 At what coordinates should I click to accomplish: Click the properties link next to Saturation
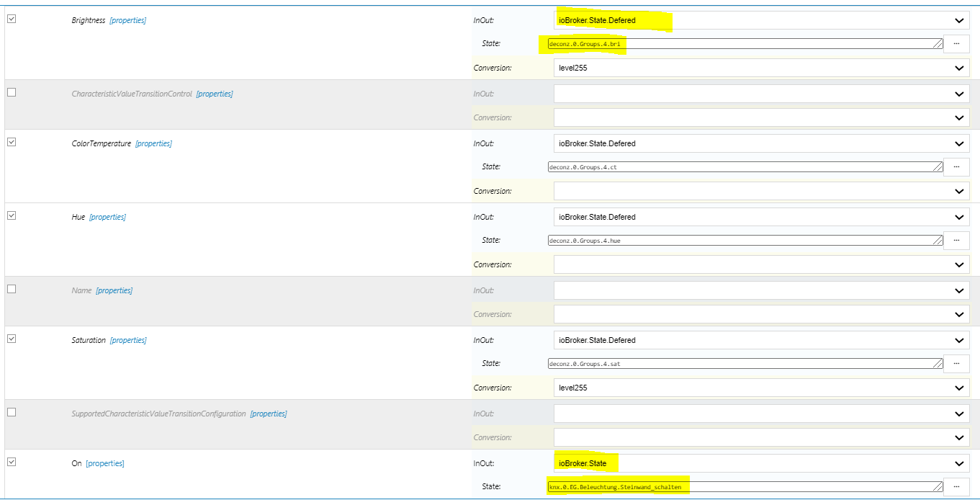[128, 340]
